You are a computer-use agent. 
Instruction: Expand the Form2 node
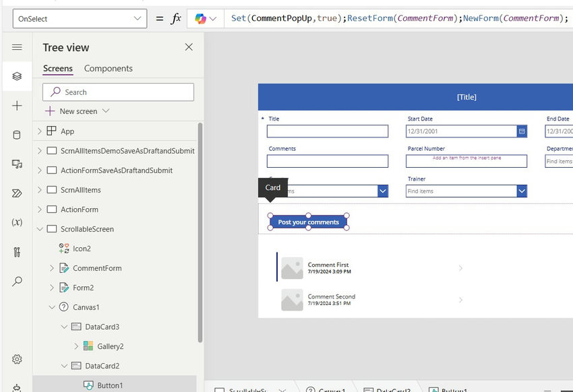click(52, 288)
